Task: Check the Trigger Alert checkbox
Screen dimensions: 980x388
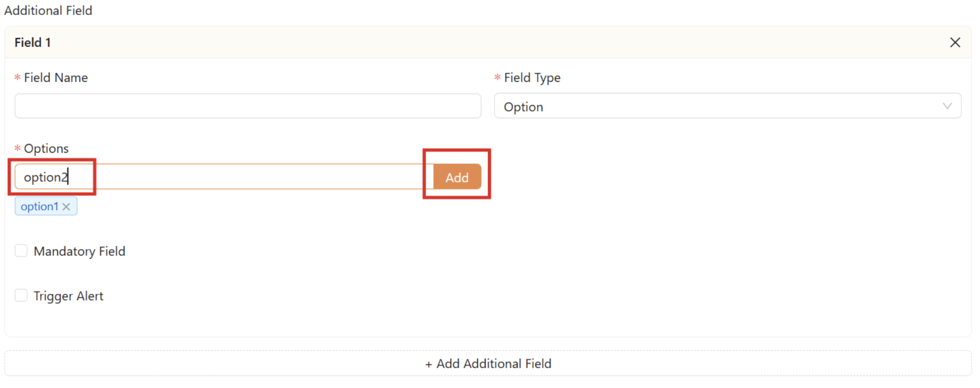Action: point(21,295)
